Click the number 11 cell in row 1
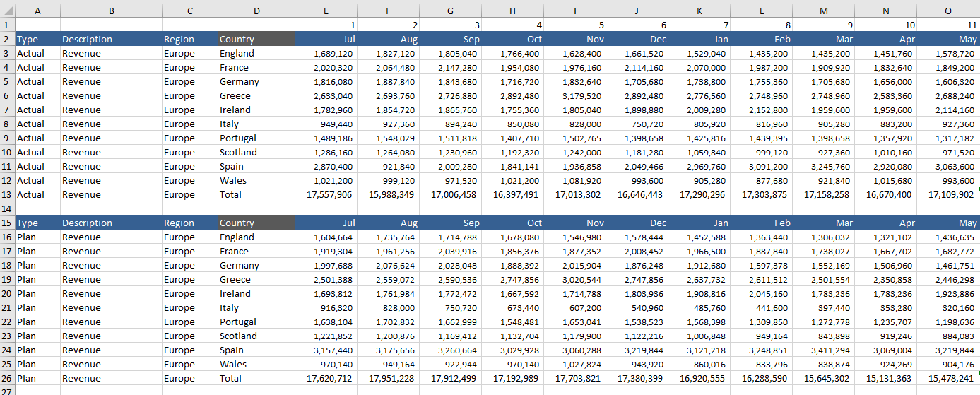The height and width of the screenshot is (395, 980). click(948, 25)
